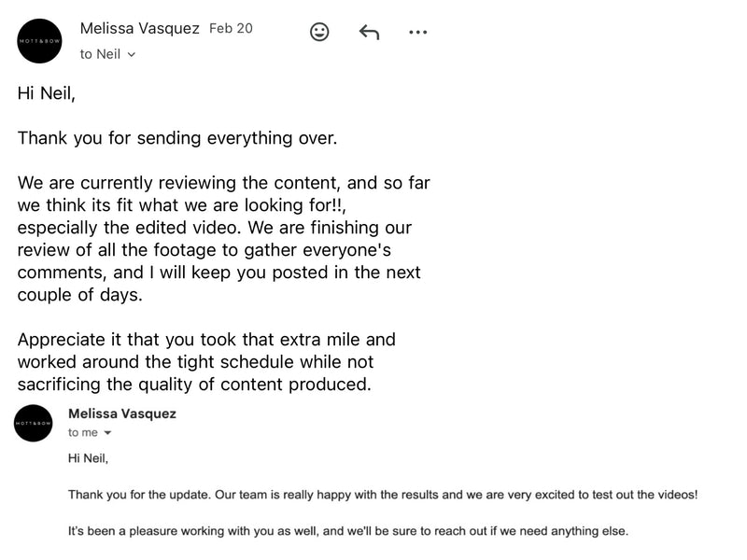Click "Thank you for sending everything over." line
747x560 pixels.
[177, 138]
